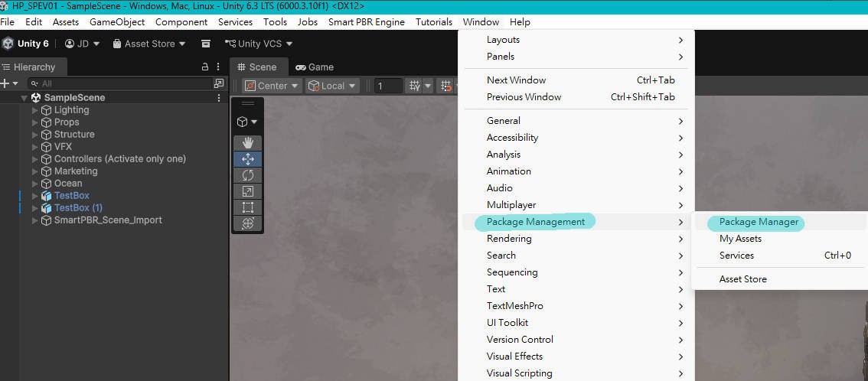Open SampleScene's three-dot options menu
This screenshot has width=868, height=381.
point(218,98)
